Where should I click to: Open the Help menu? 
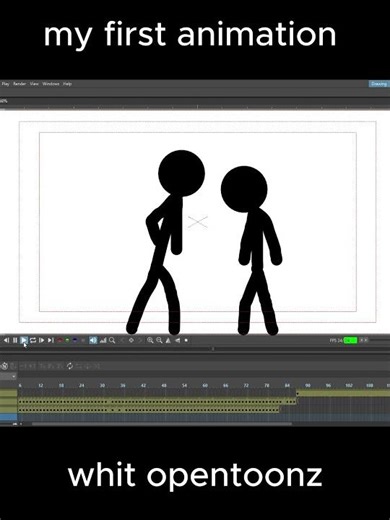(67, 84)
